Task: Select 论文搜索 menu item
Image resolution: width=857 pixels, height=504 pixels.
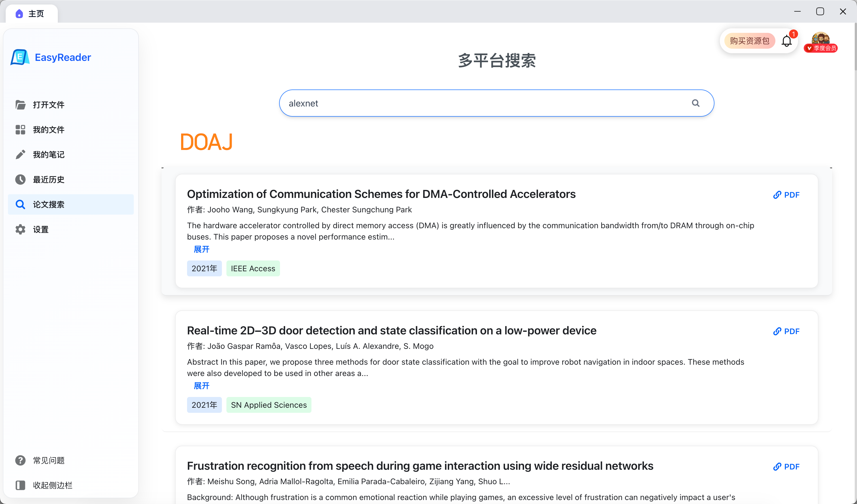Action: coord(48,204)
